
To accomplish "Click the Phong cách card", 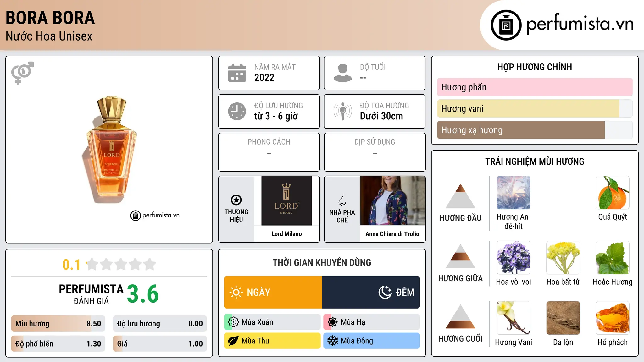I will pyautogui.click(x=269, y=152).
